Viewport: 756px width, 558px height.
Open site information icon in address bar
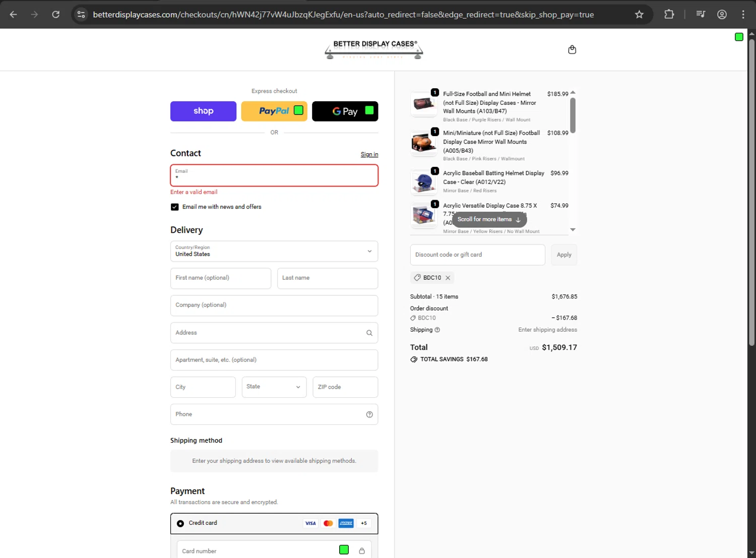81,15
